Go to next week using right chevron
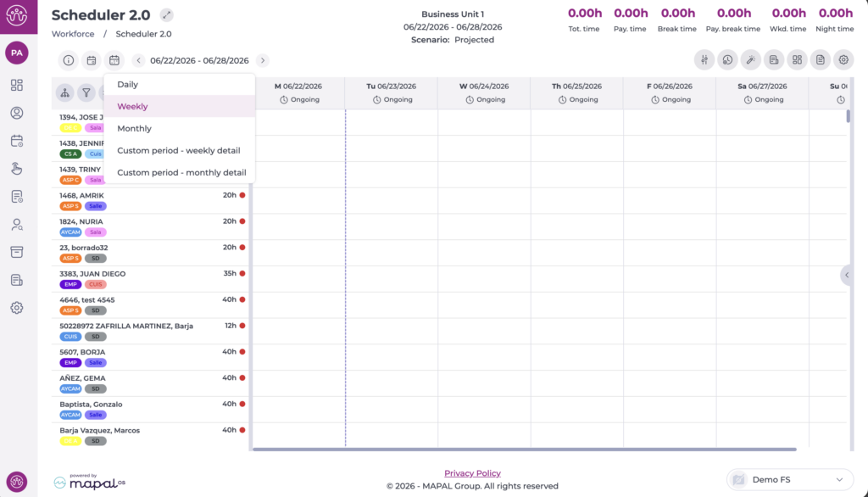 pyautogui.click(x=263, y=60)
